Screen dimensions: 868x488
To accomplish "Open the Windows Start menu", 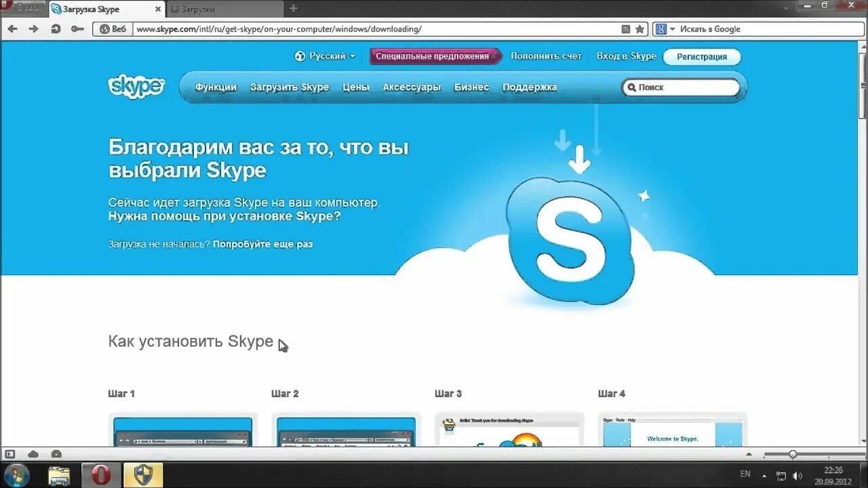I will [x=16, y=475].
